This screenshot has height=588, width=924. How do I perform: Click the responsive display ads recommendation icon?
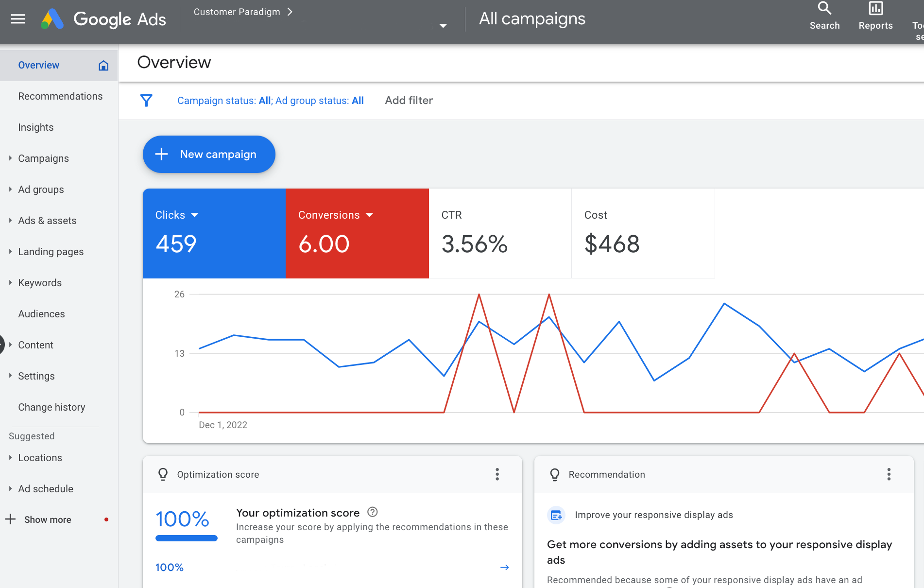tap(556, 515)
